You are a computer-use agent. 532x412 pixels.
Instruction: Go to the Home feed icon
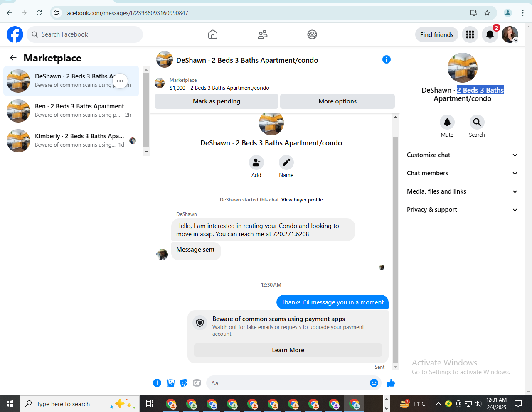(213, 34)
